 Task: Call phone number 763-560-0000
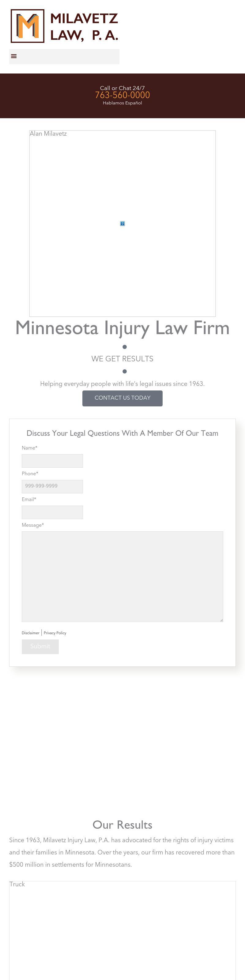pos(123,95)
